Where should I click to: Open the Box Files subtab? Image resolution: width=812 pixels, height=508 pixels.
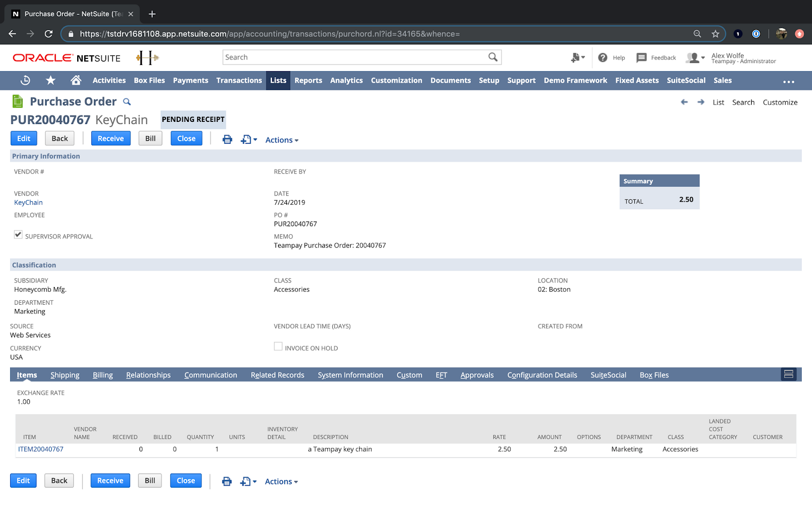pyautogui.click(x=654, y=375)
